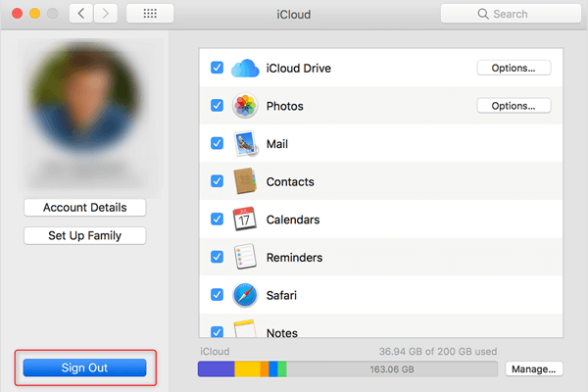Click the Calendars icon
This screenshot has height=392, width=588.
(245, 220)
